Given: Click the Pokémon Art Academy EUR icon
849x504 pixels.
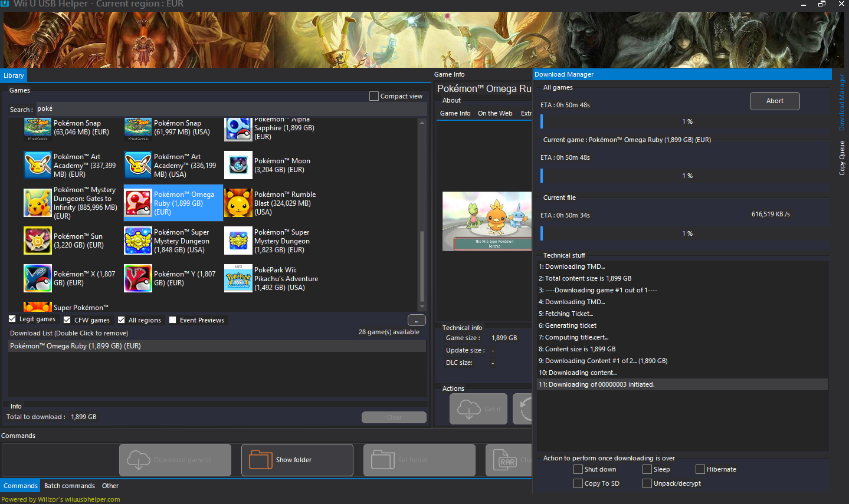Looking at the screenshot, I should point(38,165).
